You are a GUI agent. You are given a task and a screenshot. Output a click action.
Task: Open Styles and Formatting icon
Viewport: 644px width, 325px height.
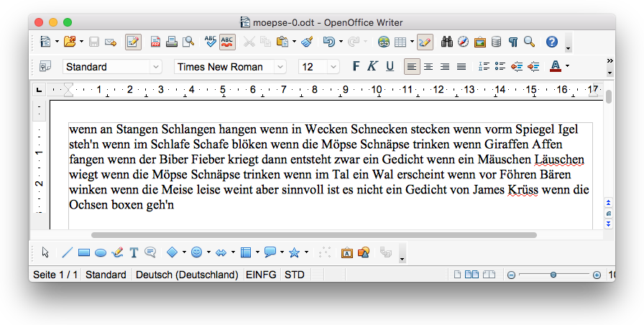coord(45,67)
